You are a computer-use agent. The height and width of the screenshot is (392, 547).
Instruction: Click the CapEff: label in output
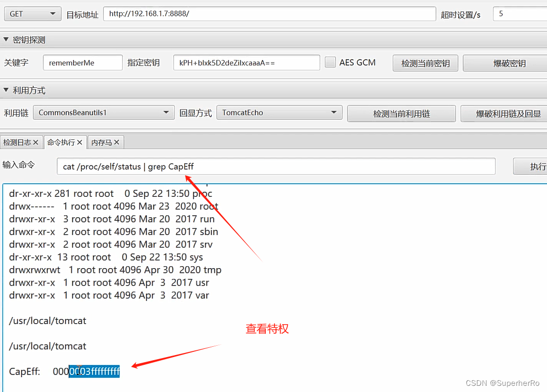25,371
